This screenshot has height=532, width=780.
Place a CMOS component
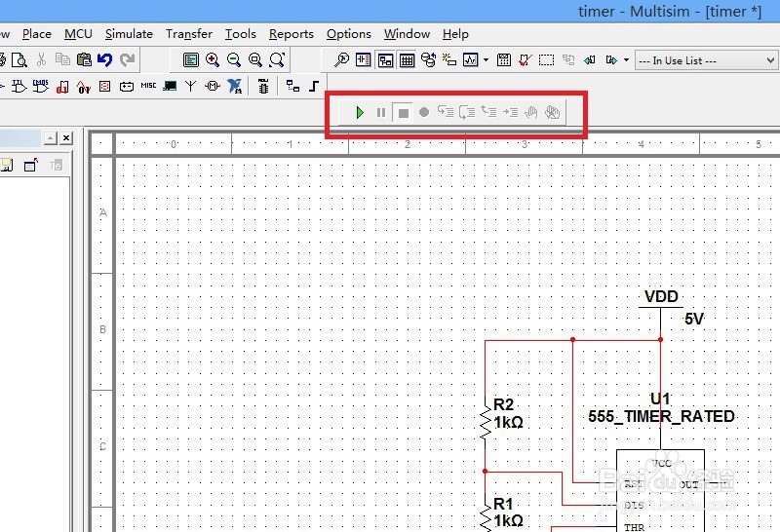[40, 87]
